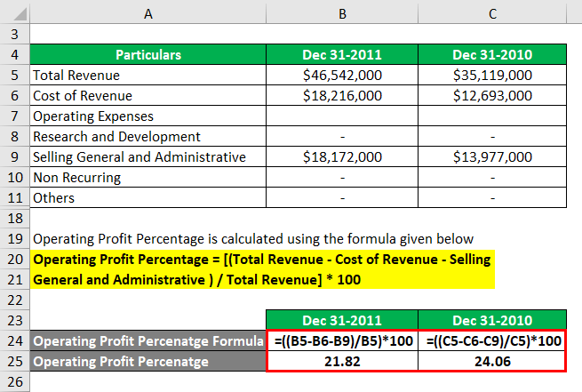This screenshot has width=582, height=392.
Task: Select the Others label cell
Action: 148,197
